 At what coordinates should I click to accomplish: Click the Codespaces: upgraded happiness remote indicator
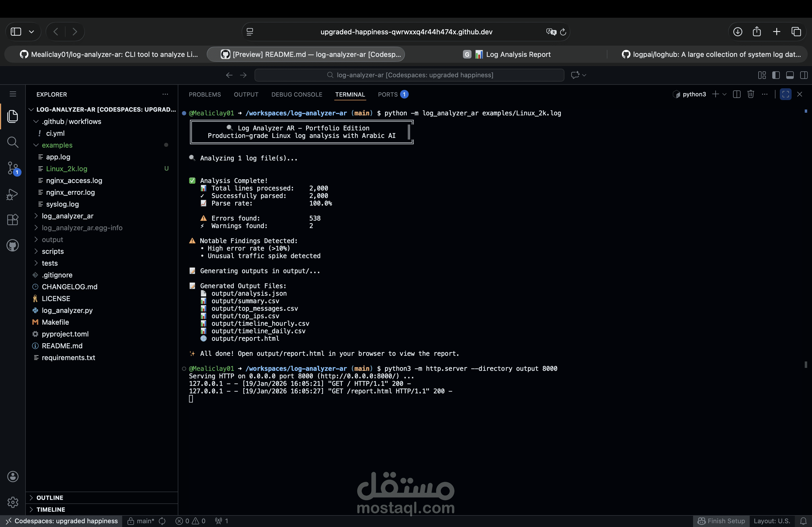(61, 521)
